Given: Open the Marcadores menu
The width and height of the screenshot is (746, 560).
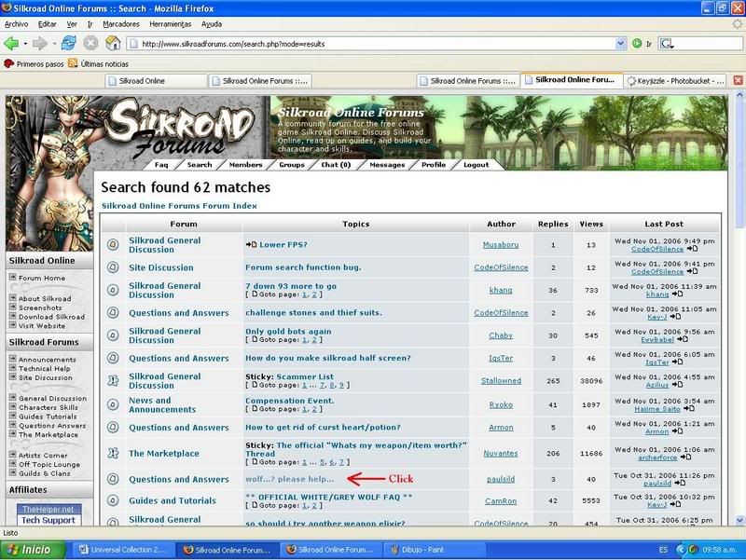Looking at the screenshot, I should (121, 24).
